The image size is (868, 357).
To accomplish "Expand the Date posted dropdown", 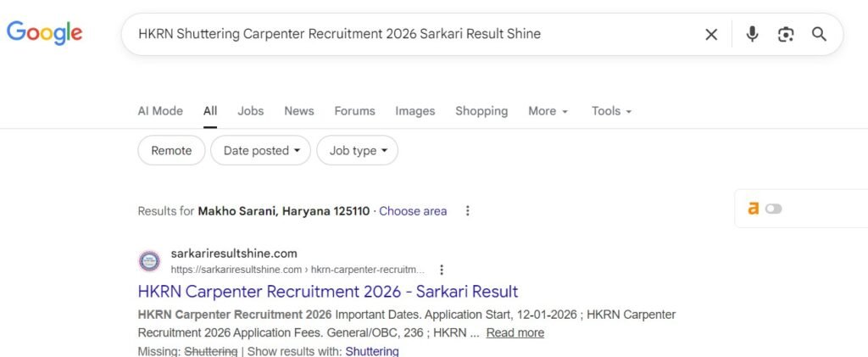I will coord(261,150).
